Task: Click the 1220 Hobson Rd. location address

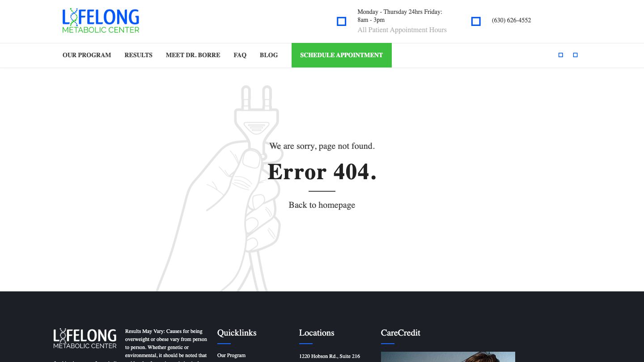Action: 329,356
